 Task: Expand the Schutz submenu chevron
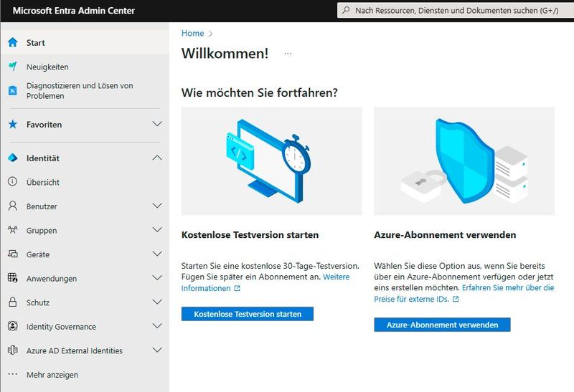[x=157, y=302]
